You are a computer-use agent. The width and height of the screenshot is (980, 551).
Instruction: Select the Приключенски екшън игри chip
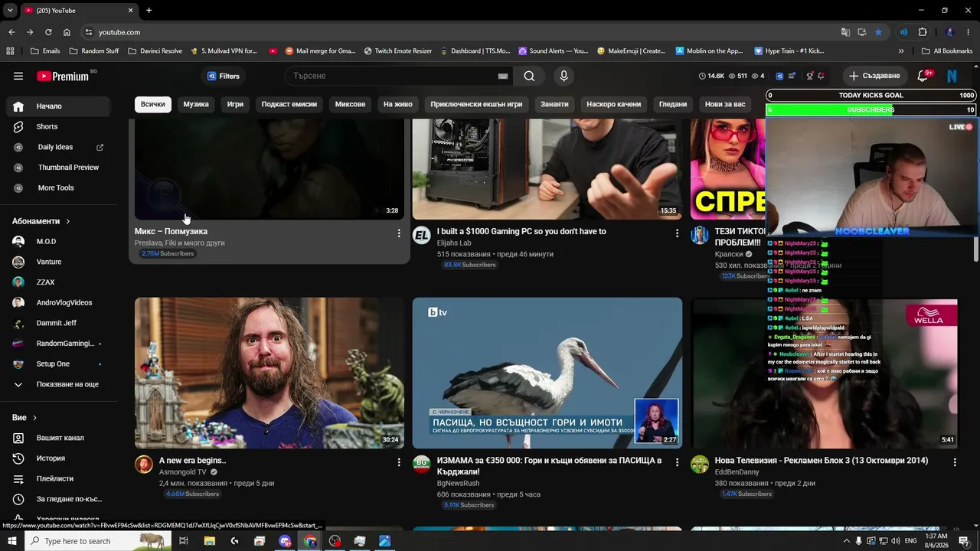point(476,104)
